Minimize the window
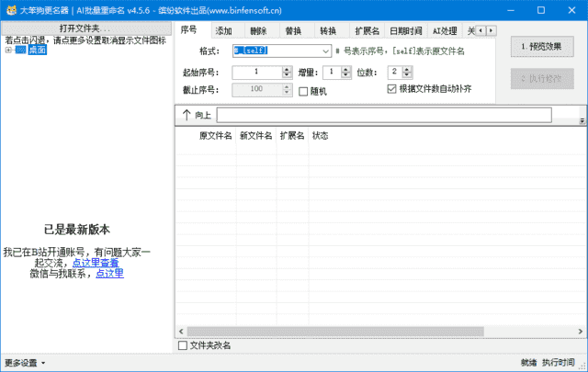This screenshot has height=372, width=588. (511, 10)
